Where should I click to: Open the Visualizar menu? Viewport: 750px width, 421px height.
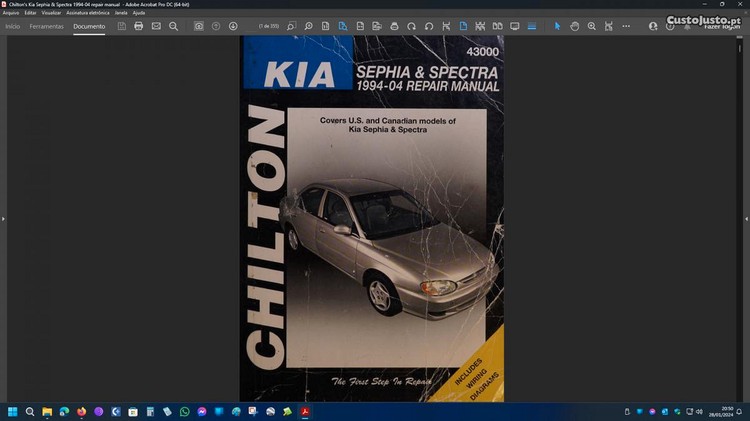tap(51, 12)
